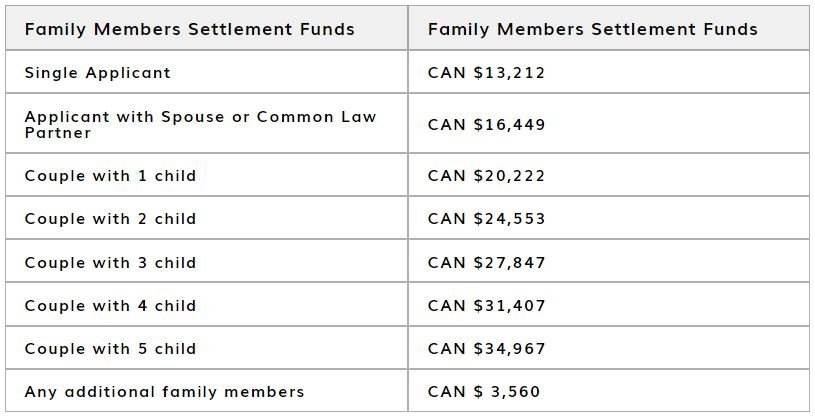Select the 'CAN $ 3,560' amount
The image size is (815, 418).
[x=484, y=391]
